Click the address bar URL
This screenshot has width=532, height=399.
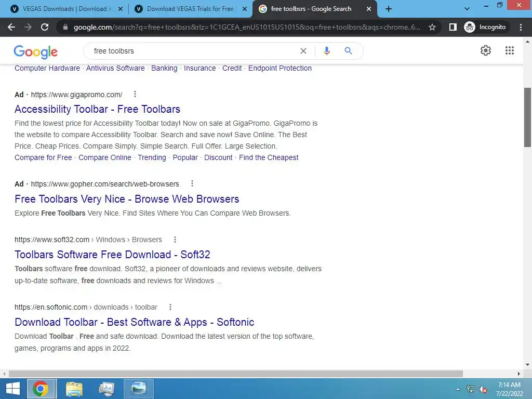click(x=247, y=27)
